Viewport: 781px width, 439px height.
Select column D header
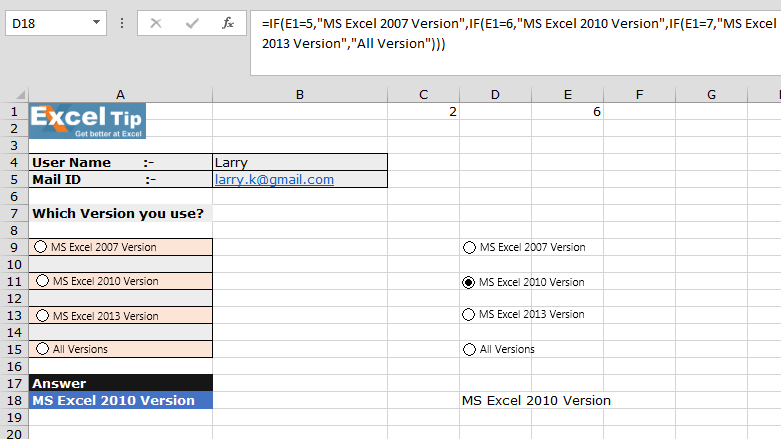click(495, 95)
